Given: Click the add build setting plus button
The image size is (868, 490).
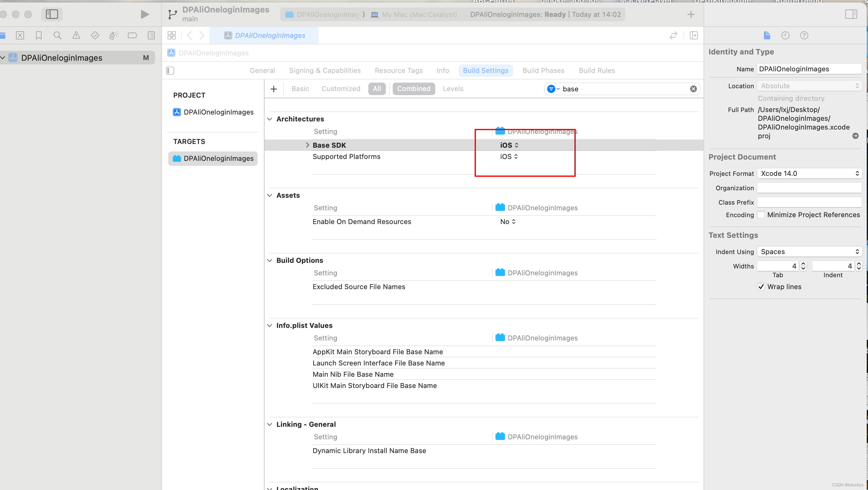Looking at the screenshot, I should coord(274,89).
